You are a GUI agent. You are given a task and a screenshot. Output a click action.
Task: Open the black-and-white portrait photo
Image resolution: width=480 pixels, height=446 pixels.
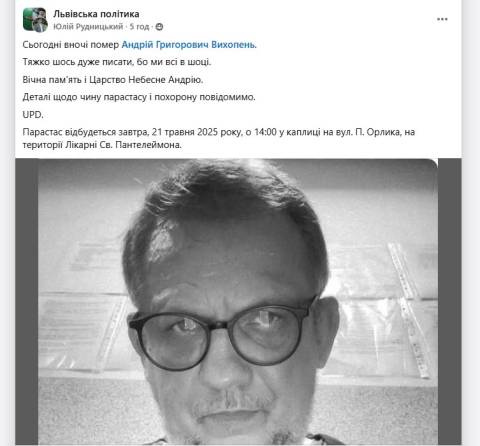click(x=238, y=302)
